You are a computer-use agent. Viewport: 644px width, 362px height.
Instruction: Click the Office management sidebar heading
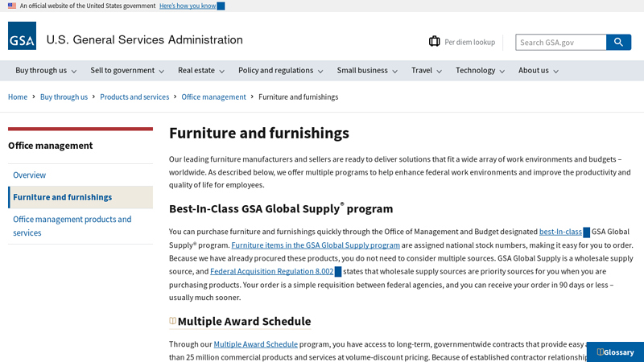click(51, 146)
